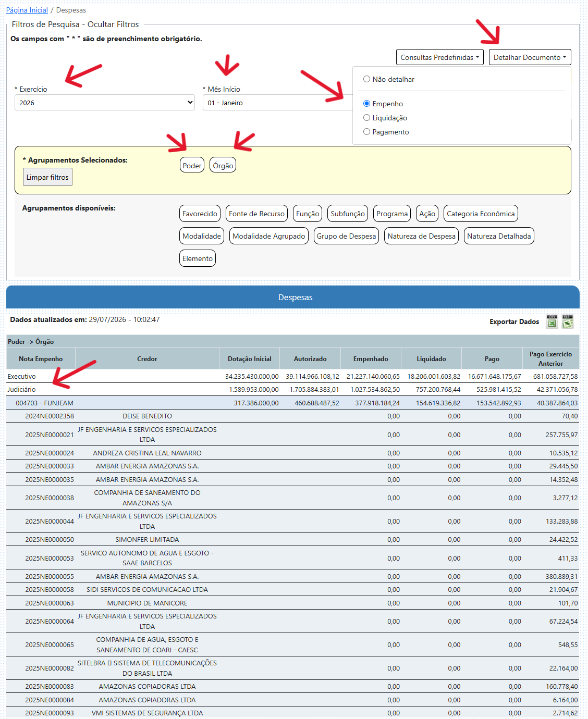Image resolution: width=588 pixels, height=719 pixels.
Task: Select nota 2025NE0000082
Action: click(50, 668)
